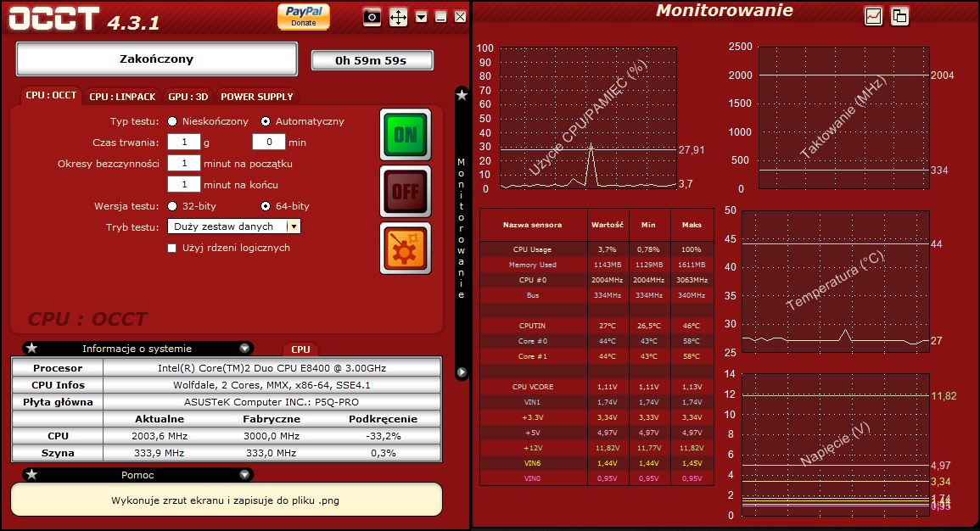Click the Intel Core2 Duo E8400 processor cell
Image resolution: width=980 pixels, height=531 pixels.
click(x=272, y=368)
